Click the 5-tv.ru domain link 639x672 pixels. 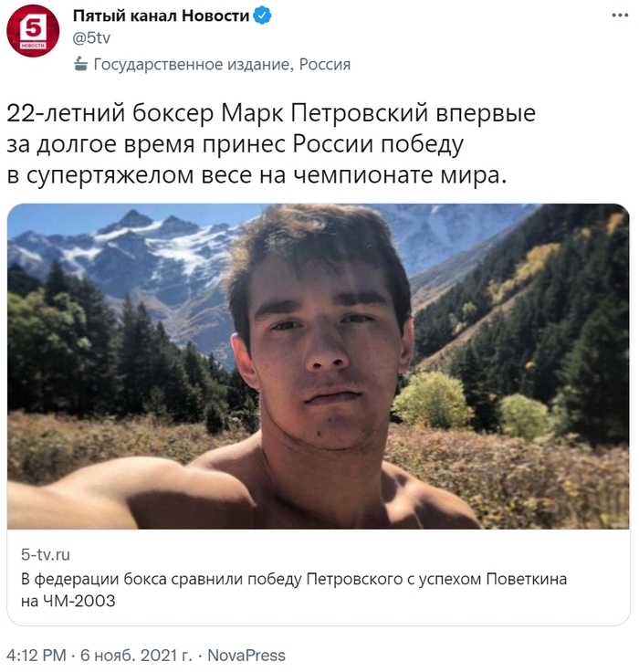[x=46, y=554]
